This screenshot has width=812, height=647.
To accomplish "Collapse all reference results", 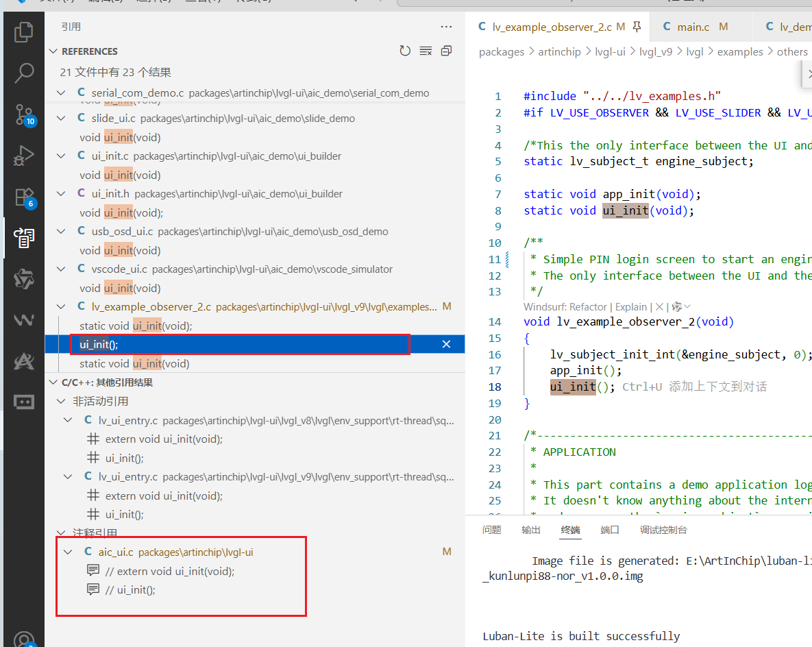I will pos(446,51).
